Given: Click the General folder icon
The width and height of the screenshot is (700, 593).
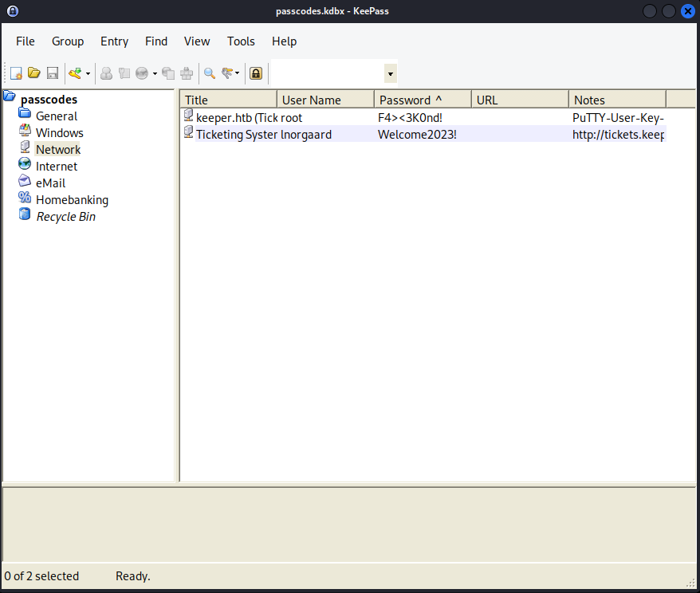Looking at the screenshot, I should tap(25, 112).
